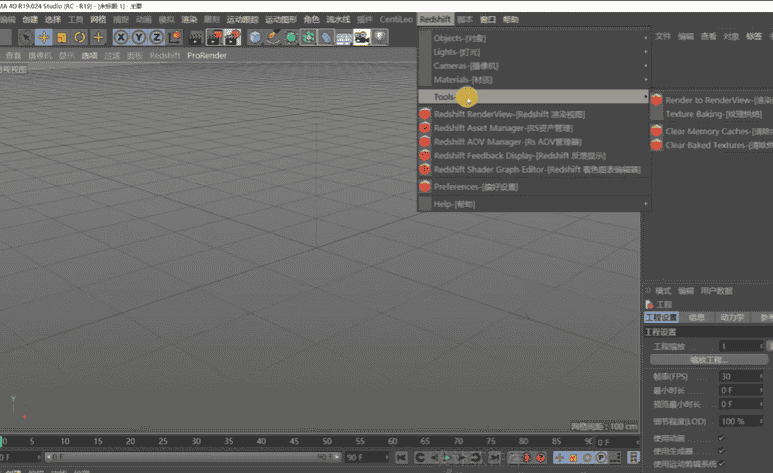Click the LOD field showing 100 %
The height and width of the screenshot is (473, 773).
[x=741, y=421]
